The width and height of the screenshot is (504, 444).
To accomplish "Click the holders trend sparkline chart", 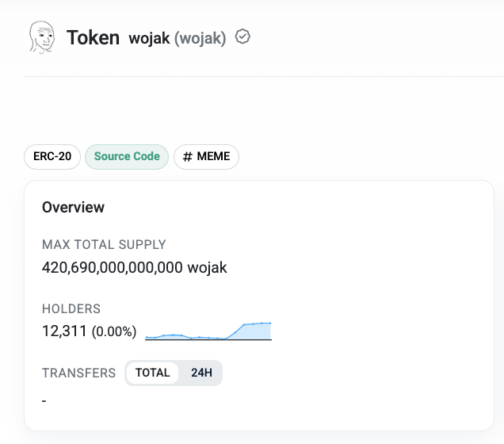I will pos(208,331).
